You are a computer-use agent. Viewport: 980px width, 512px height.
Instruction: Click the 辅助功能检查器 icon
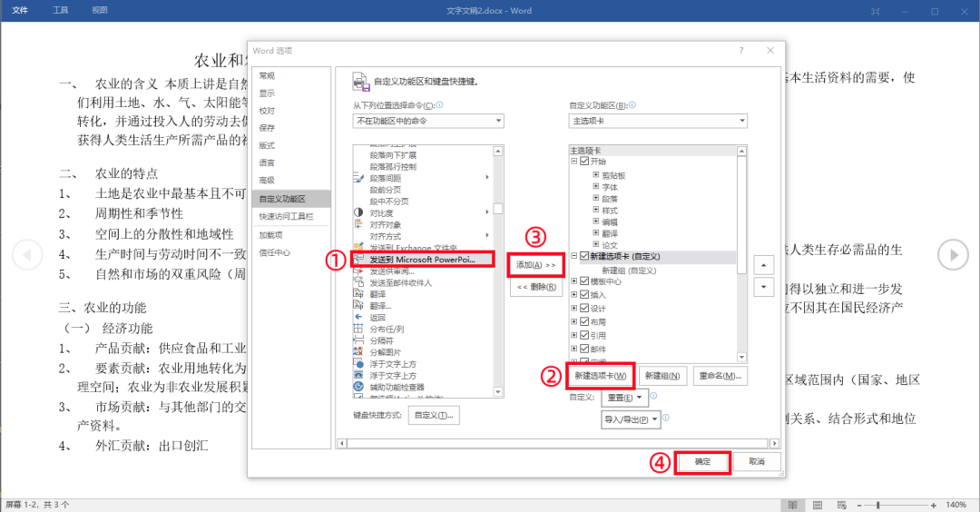(358, 387)
